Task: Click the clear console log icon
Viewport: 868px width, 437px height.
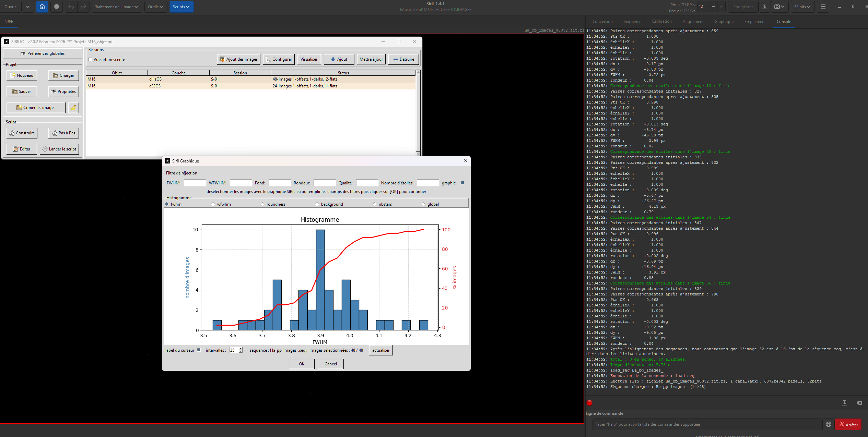Action: pyautogui.click(x=859, y=403)
